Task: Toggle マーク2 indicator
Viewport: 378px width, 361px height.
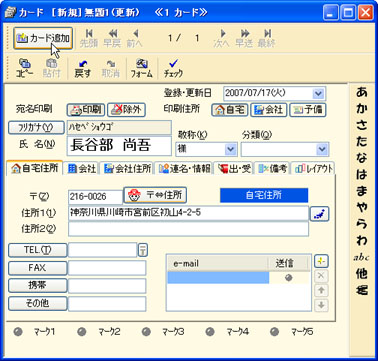Action: (x=82, y=332)
